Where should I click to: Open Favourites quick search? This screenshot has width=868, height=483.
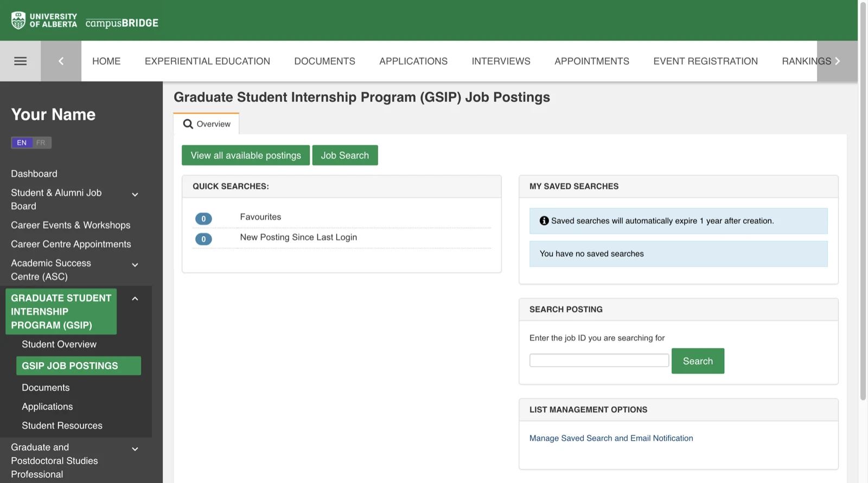(x=260, y=217)
